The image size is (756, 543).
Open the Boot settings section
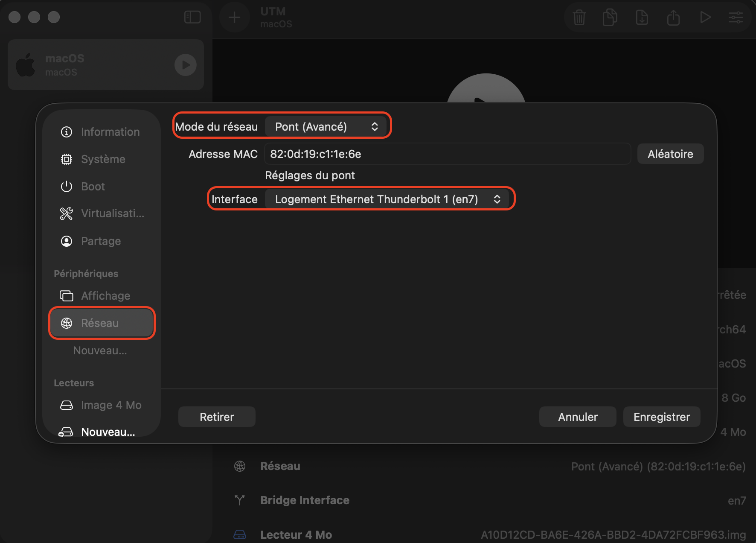[102, 187]
